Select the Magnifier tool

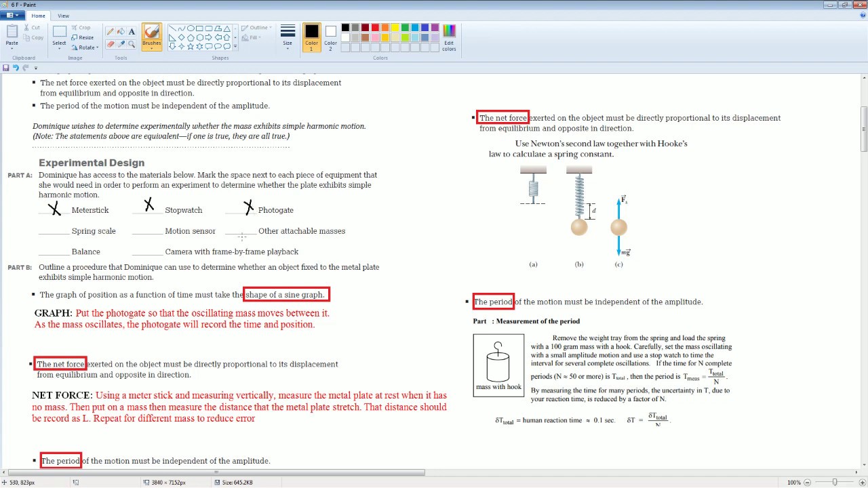click(132, 44)
